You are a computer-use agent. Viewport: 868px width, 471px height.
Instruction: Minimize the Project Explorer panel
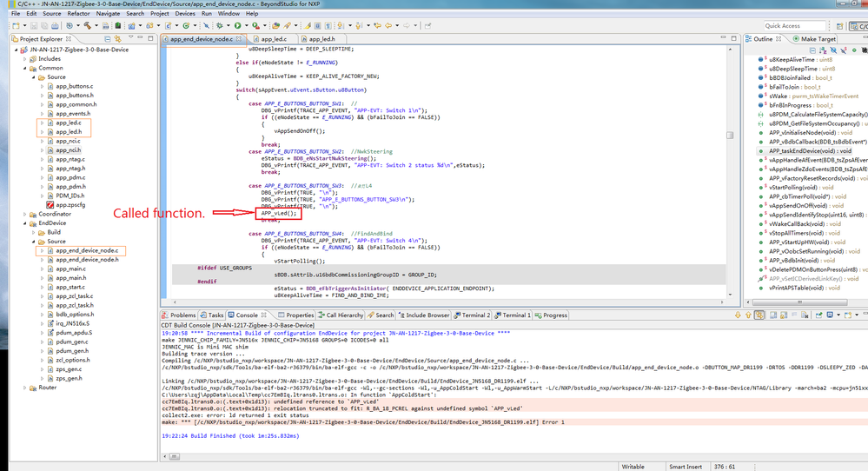pos(140,37)
